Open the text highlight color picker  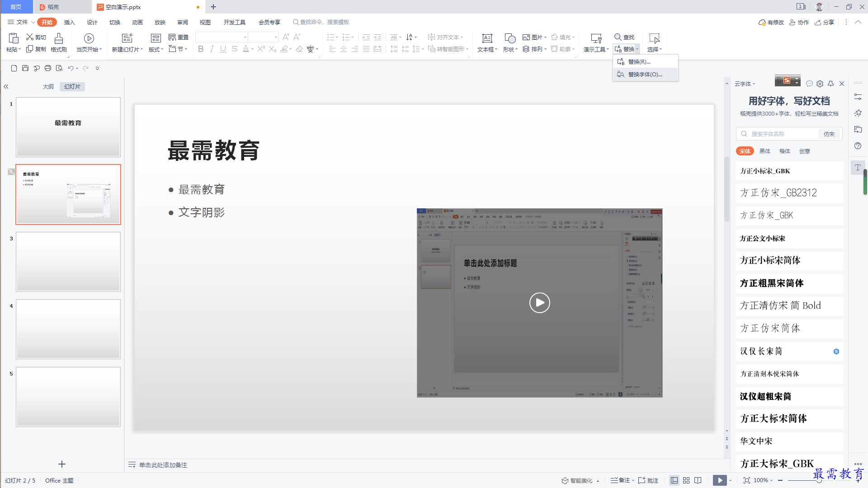[x=286, y=49]
